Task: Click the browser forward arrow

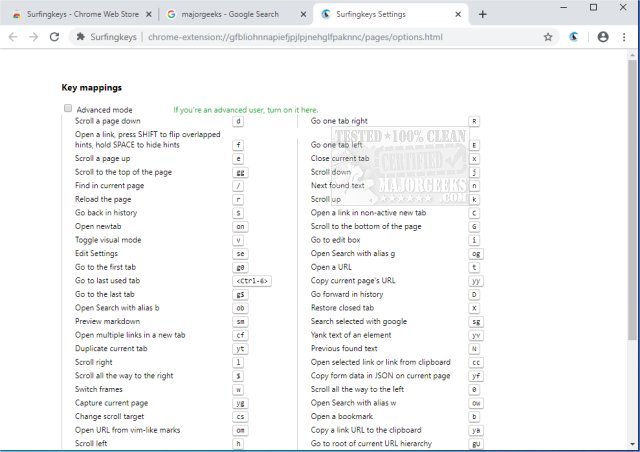Action: click(x=33, y=36)
